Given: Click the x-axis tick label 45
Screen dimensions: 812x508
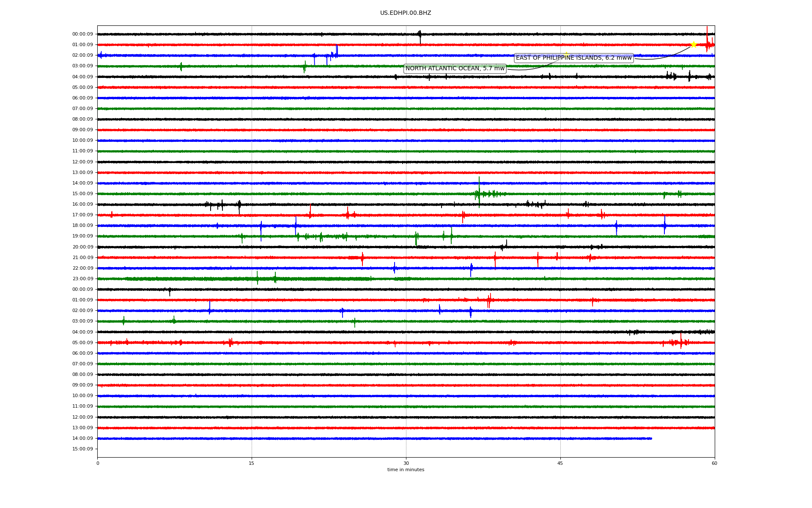Looking at the screenshot, I should pos(560,463).
